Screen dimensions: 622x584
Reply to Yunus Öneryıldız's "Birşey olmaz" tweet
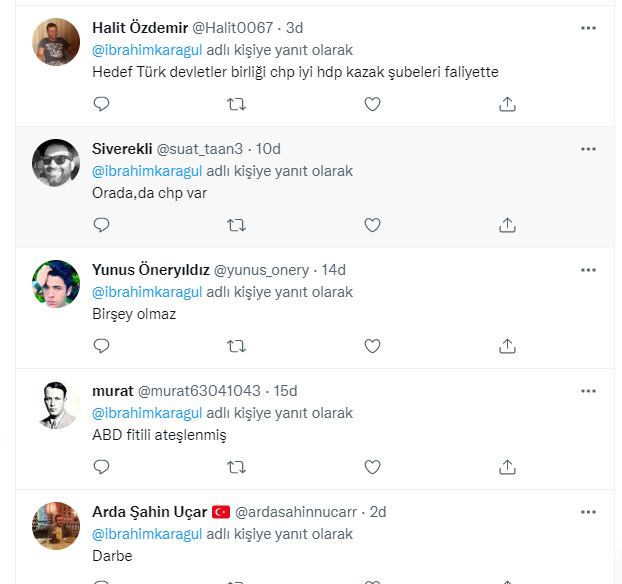tap(101, 346)
